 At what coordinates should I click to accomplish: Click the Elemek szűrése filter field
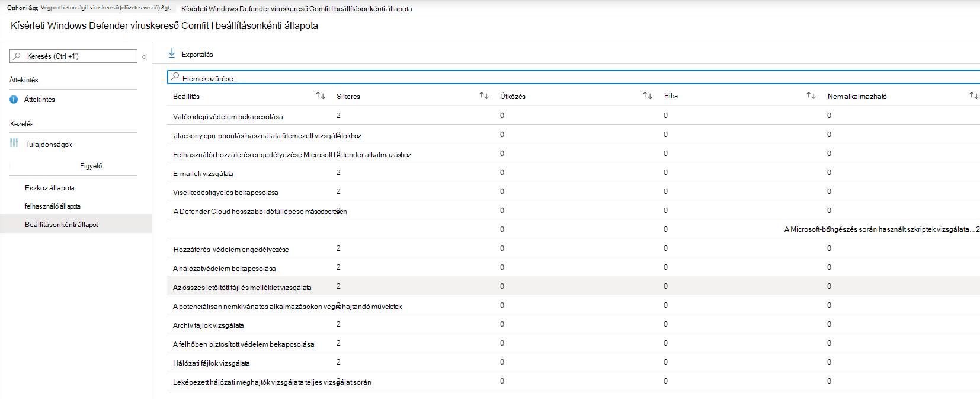(574, 77)
